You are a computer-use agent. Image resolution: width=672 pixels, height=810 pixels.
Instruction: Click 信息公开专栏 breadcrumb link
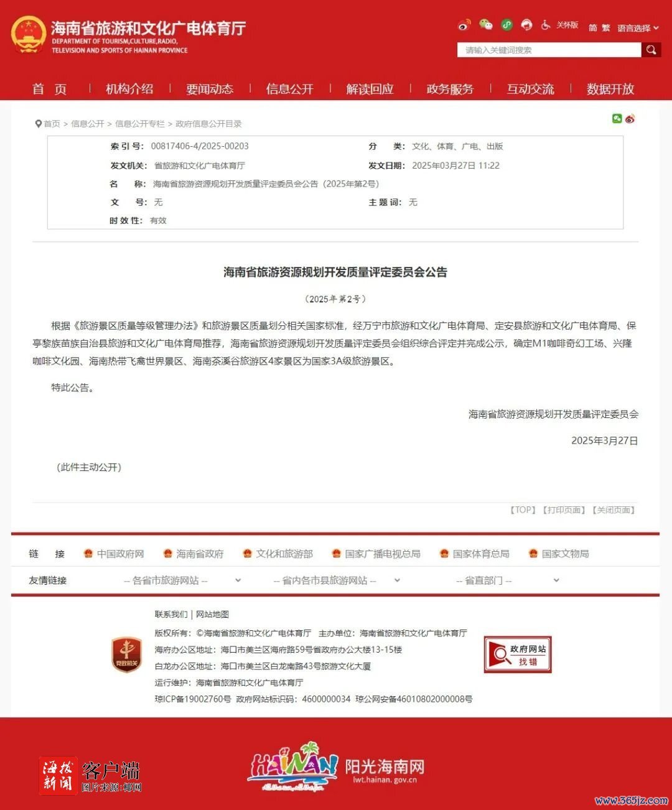tap(140, 124)
